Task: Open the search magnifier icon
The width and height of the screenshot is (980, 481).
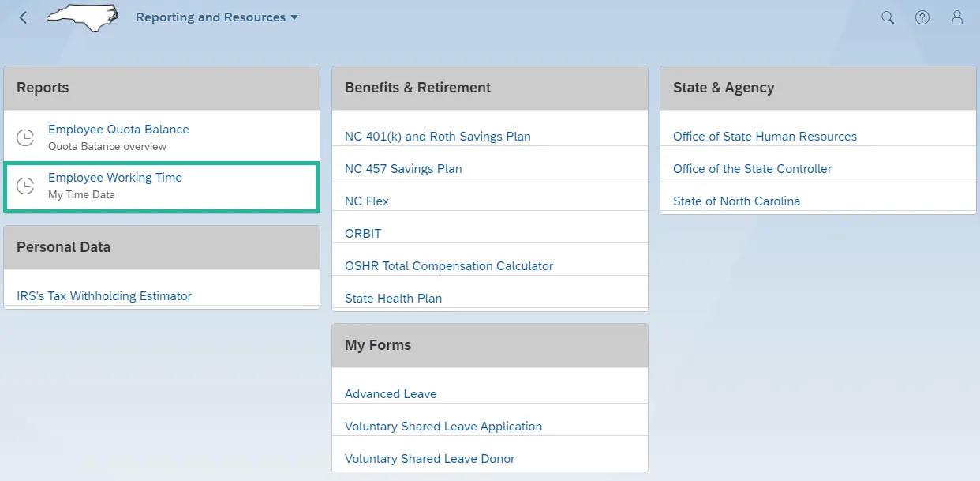Action: click(x=888, y=17)
